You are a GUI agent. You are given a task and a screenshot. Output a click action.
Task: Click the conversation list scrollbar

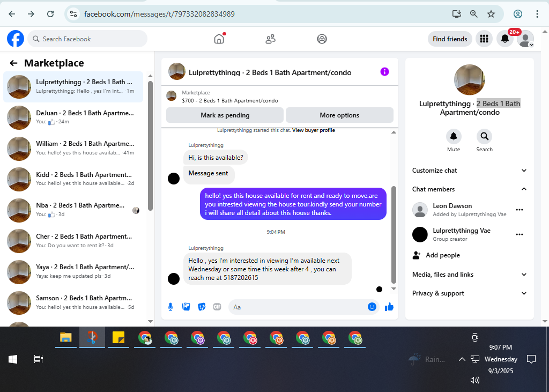tap(150, 146)
